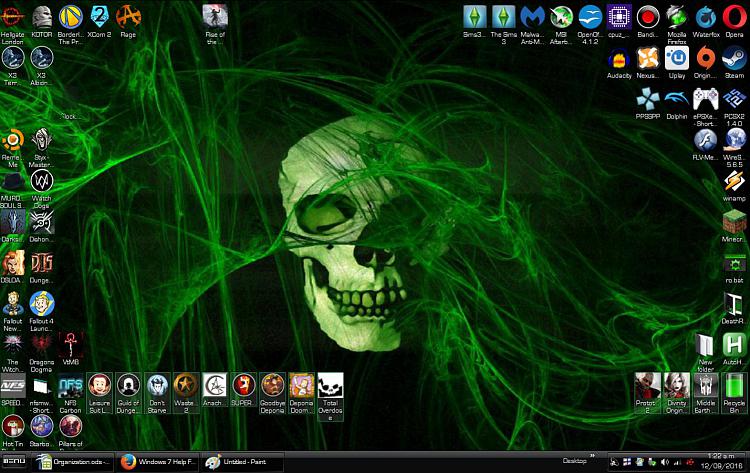Open the Total Overdose icon
The image size is (750, 473).
tap(330, 396)
